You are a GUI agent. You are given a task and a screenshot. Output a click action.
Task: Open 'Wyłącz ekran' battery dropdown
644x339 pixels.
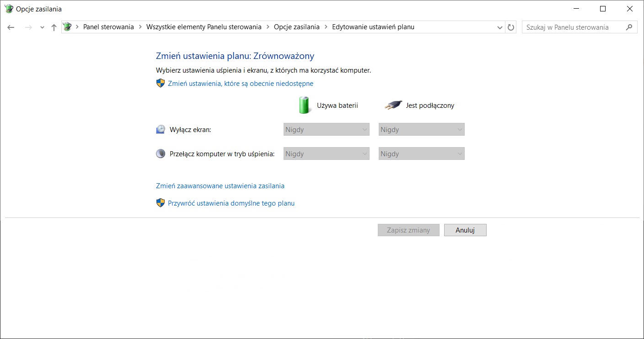[326, 130]
